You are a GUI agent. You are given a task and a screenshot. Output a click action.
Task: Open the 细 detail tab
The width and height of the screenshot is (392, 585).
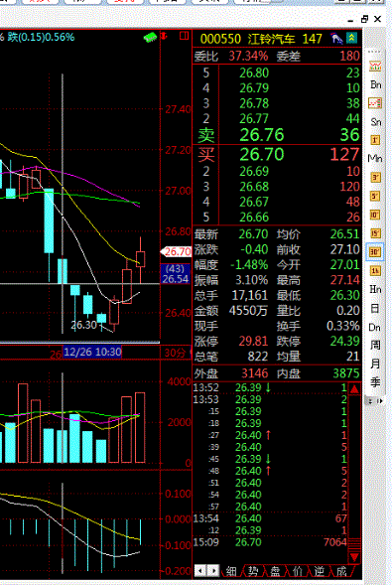click(x=231, y=571)
